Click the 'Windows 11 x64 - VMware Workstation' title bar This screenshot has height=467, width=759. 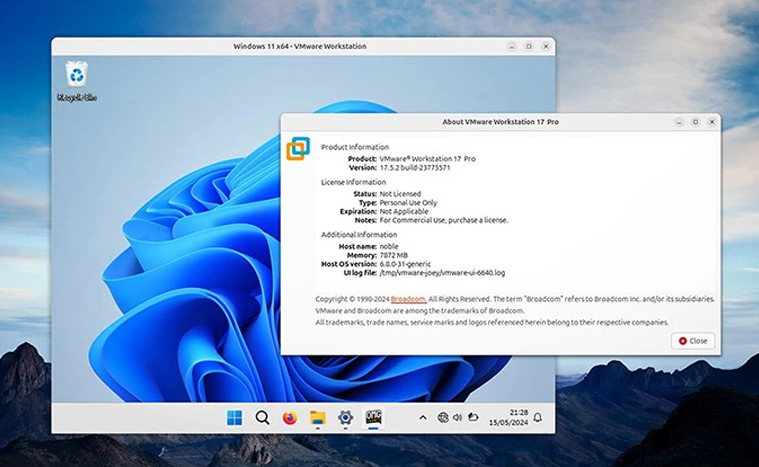[x=300, y=46]
